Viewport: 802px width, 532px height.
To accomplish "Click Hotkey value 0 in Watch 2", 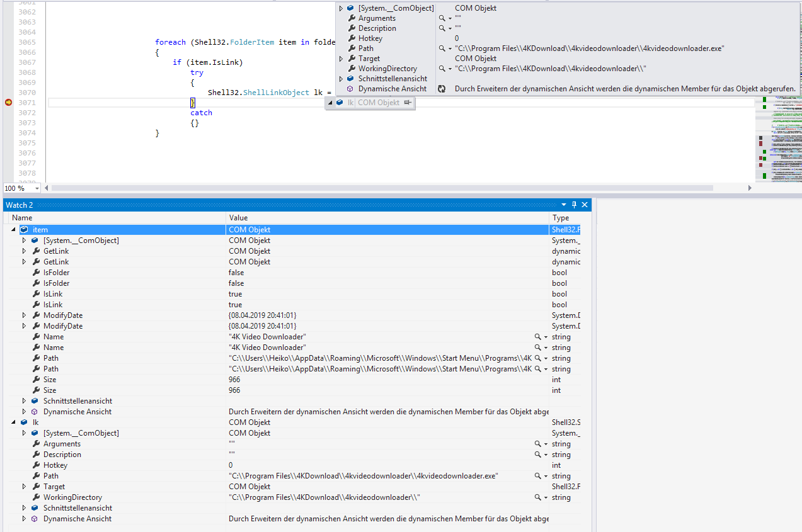I will [231, 465].
